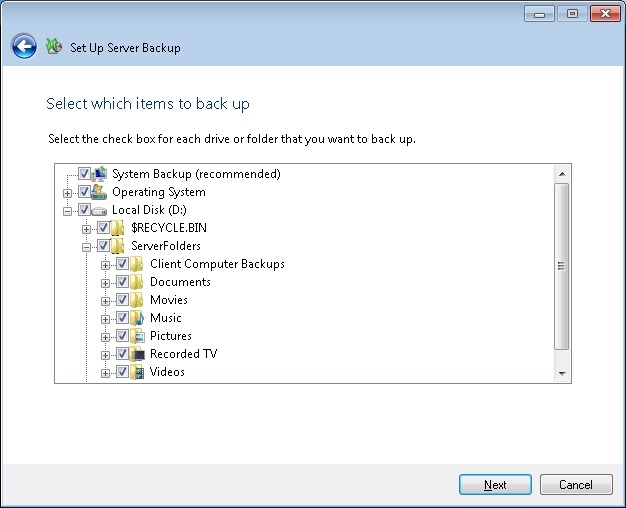Click the Recorded TV folder icon
Image resolution: width=626 pixels, height=508 pixels.
pos(138,354)
